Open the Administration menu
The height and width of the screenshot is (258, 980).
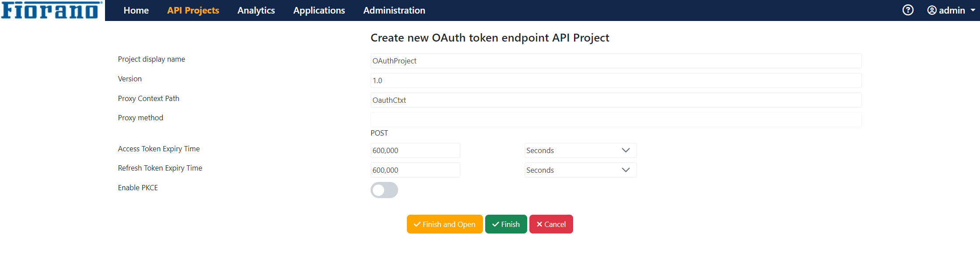point(394,10)
